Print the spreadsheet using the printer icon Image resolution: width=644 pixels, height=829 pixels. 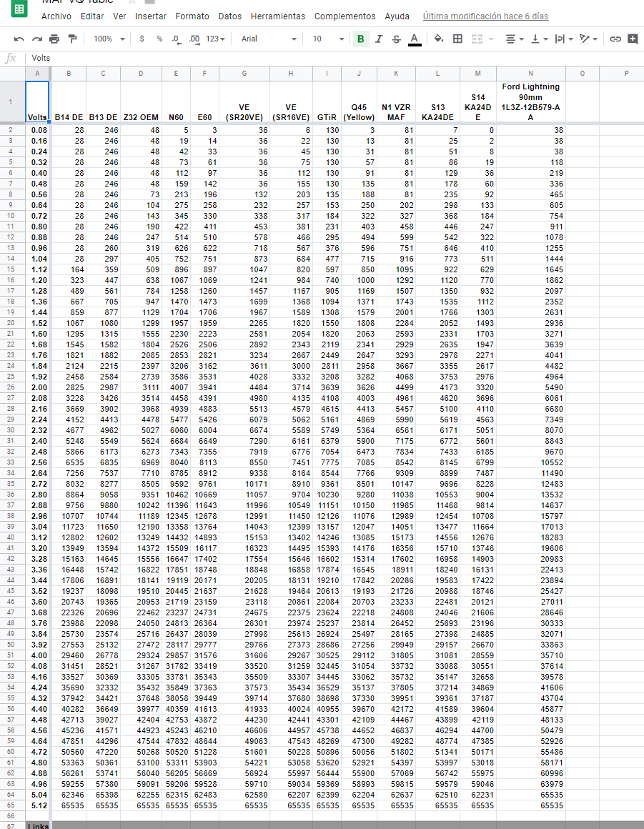54,39
